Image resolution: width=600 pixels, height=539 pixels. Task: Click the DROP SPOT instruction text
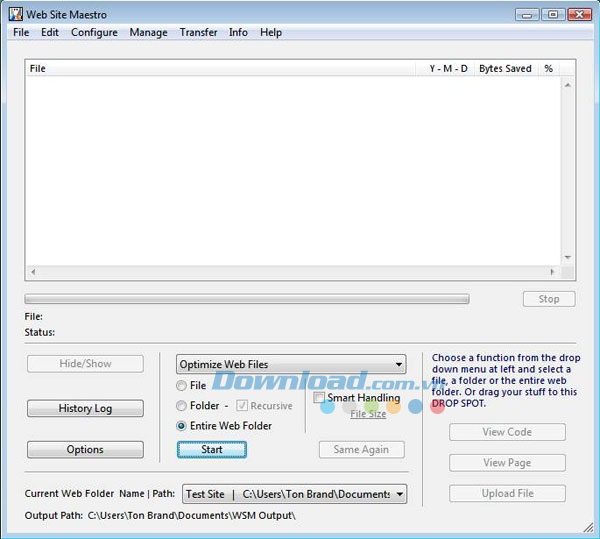(x=506, y=381)
